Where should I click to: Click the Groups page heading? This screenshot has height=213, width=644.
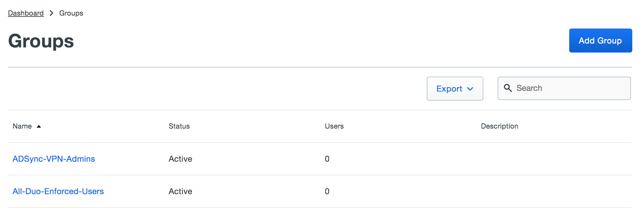click(41, 41)
